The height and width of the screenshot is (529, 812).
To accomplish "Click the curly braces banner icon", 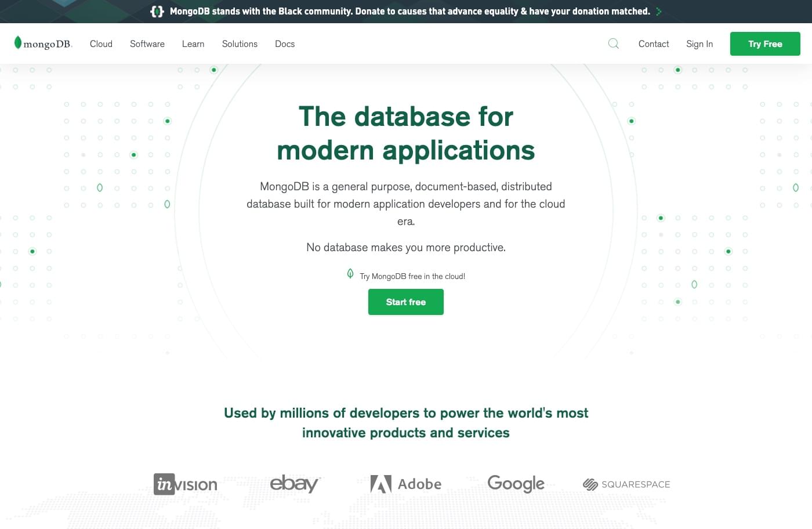I will (157, 12).
